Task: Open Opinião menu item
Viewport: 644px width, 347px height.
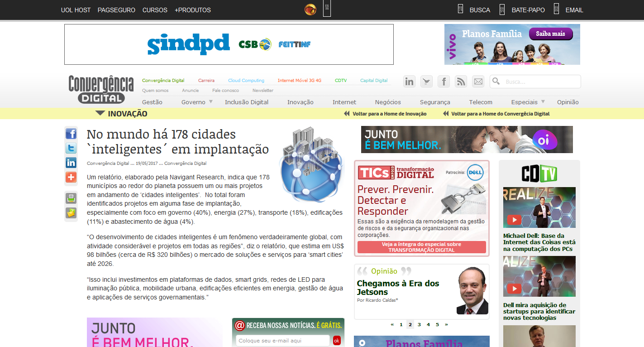Action: pos(568,102)
